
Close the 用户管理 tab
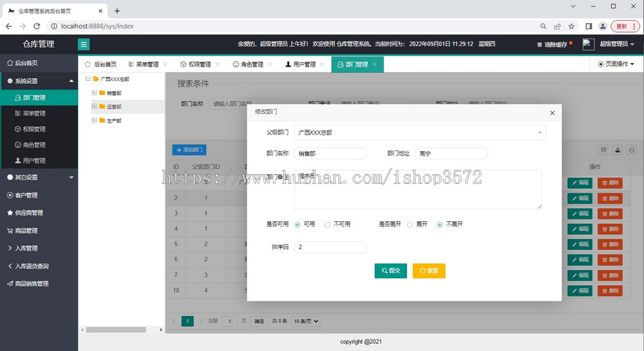323,64
